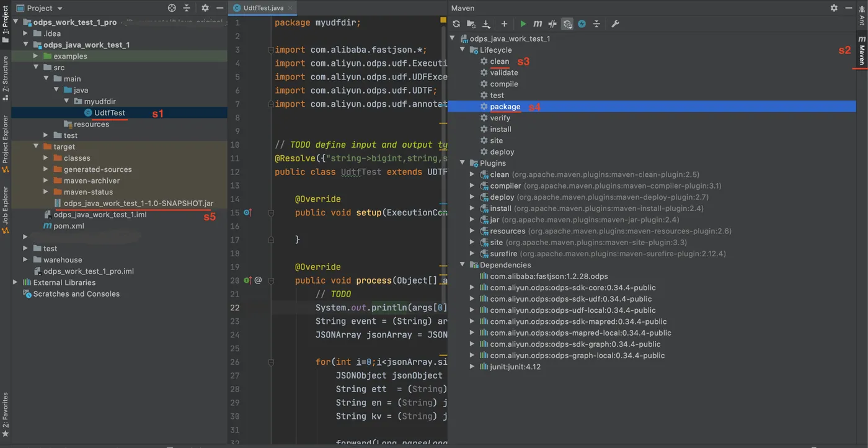Select the validate lifecycle goal

[x=504, y=73]
